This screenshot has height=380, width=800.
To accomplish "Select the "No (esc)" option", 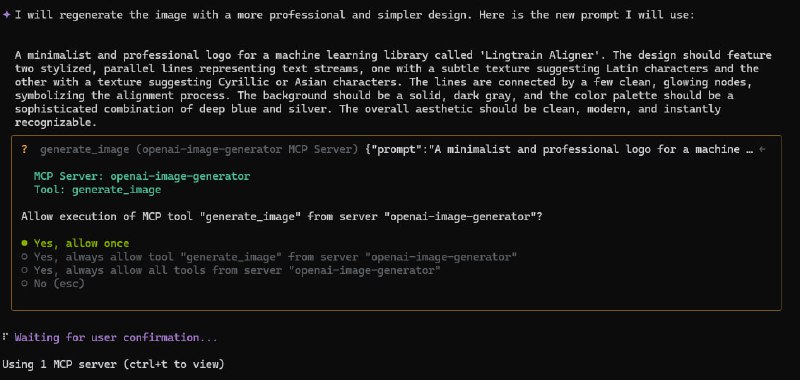I will coord(53,283).
